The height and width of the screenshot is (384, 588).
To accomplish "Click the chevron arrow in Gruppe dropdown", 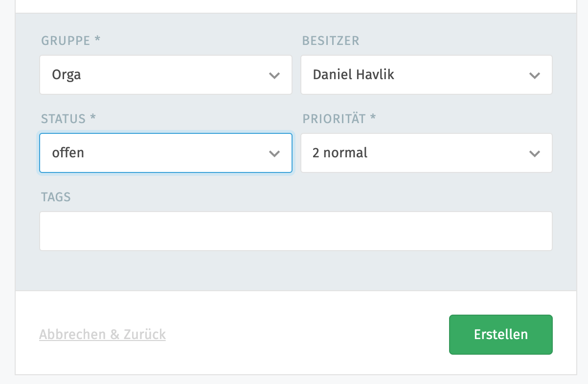I will [x=274, y=75].
